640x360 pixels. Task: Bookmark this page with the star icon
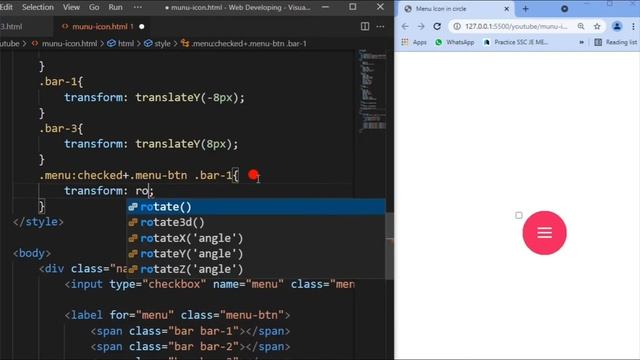[597, 27]
